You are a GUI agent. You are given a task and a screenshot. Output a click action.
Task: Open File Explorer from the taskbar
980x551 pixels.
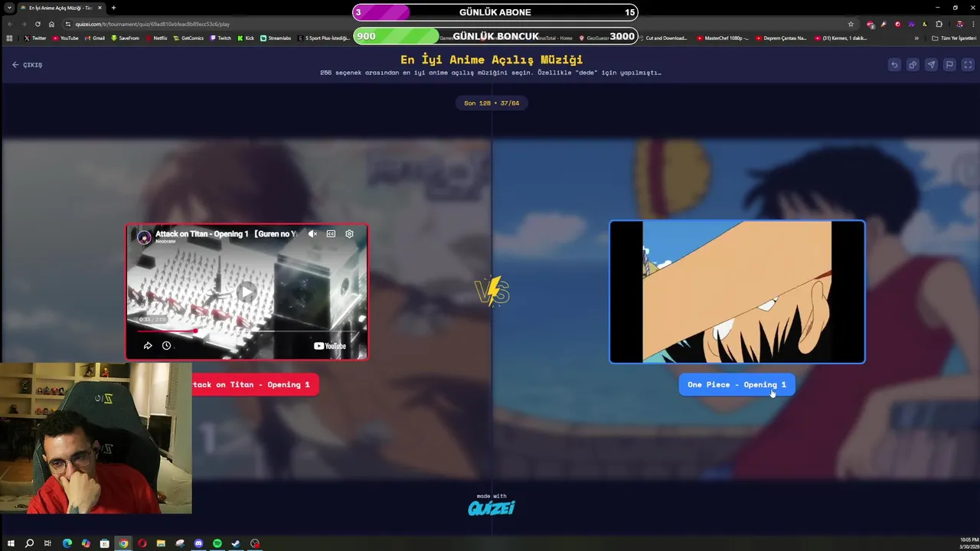(161, 543)
